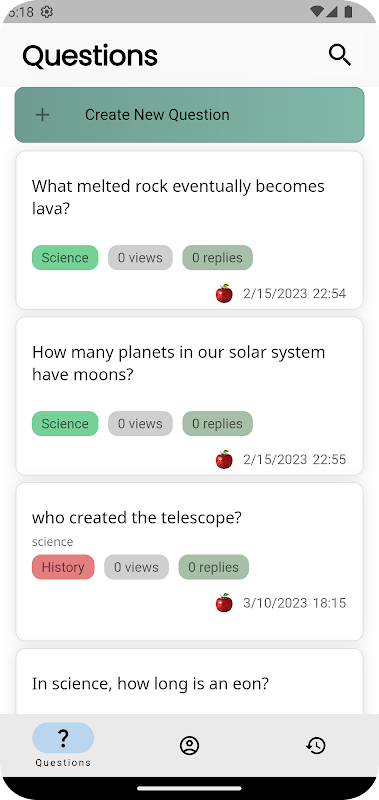Tap 0 views chip on lava question
379x800 pixels.
pos(140,258)
